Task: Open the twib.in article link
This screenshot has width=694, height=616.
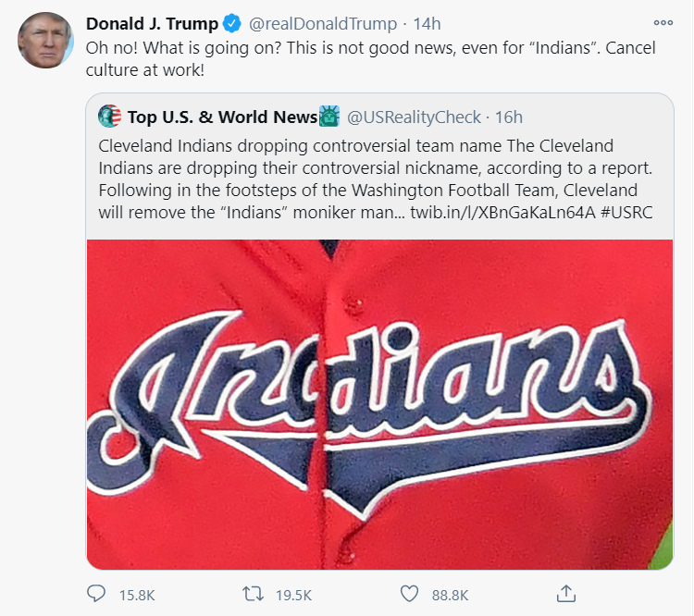Action: tap(502, 213)
